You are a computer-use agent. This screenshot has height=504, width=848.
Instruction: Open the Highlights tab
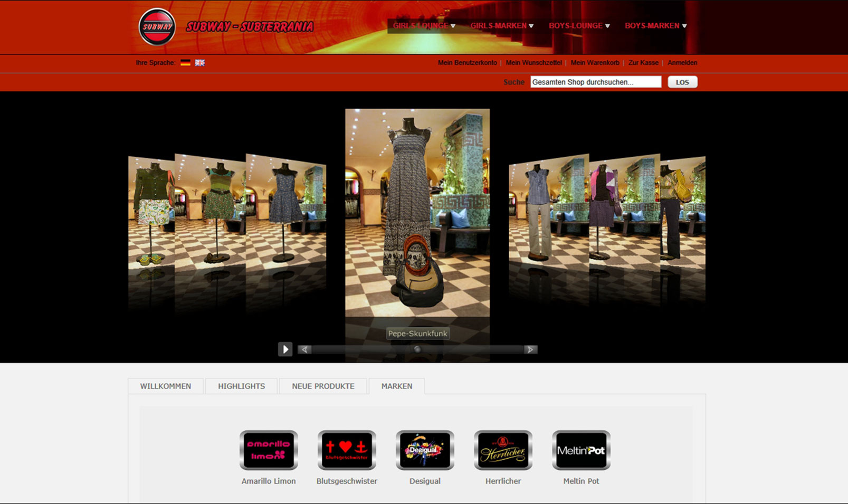[x=241, y=386]
